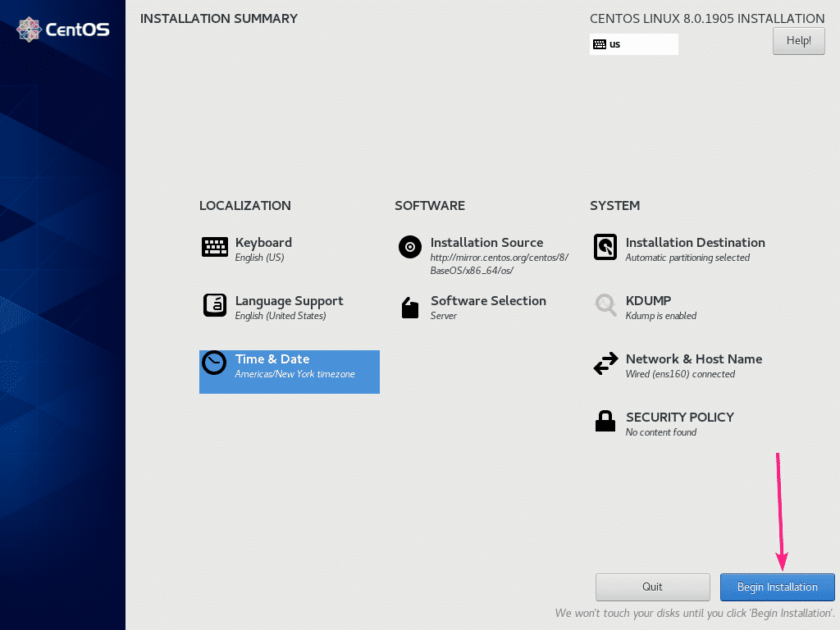Click the Keyboard icon under Localization
This screenshot has height=630, width=840.
(215, 247)
